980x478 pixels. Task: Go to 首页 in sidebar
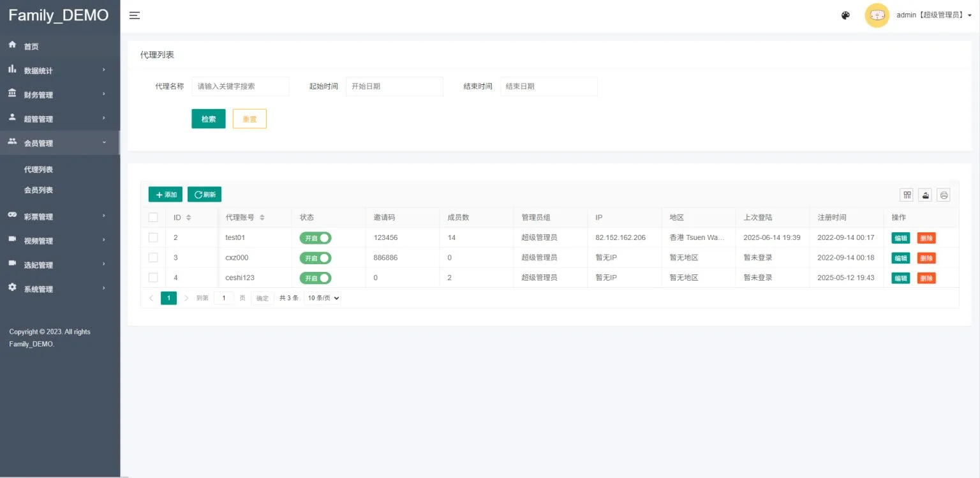(31, 47)
